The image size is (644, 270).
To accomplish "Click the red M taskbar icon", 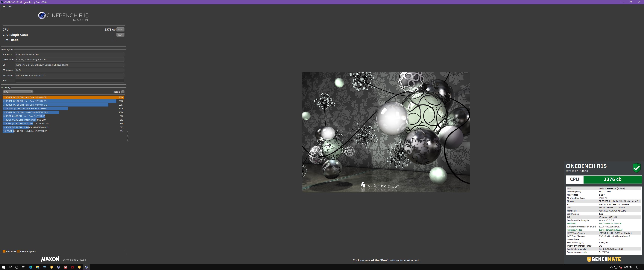I will [x=66, y=267].
